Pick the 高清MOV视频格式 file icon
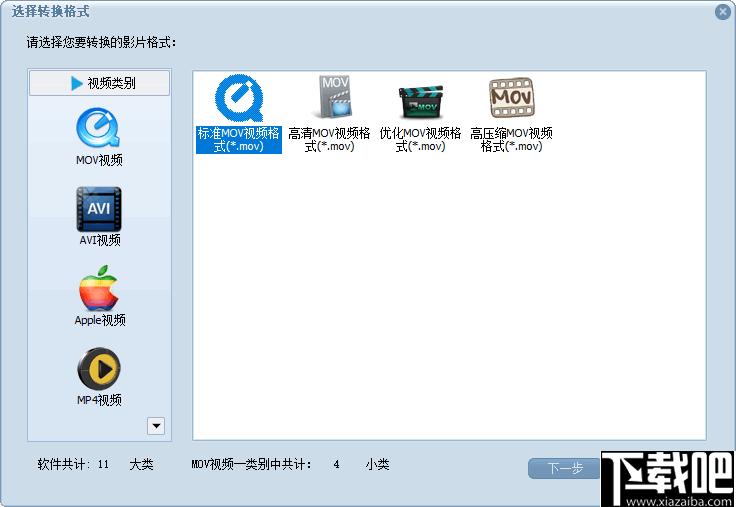Image resolution: width=736 pixels, height=507 pixels. (334, 97)
